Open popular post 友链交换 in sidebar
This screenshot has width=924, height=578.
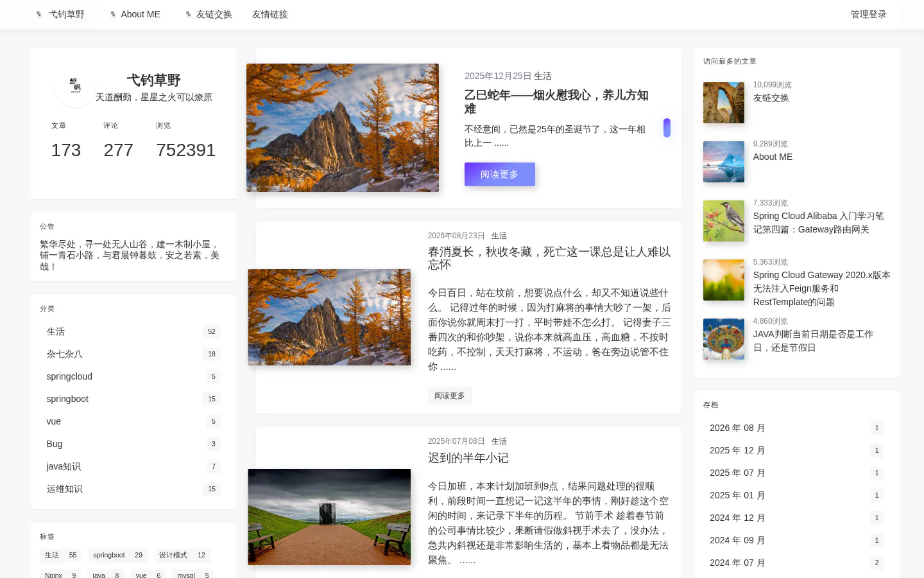[x=771, y=98]
